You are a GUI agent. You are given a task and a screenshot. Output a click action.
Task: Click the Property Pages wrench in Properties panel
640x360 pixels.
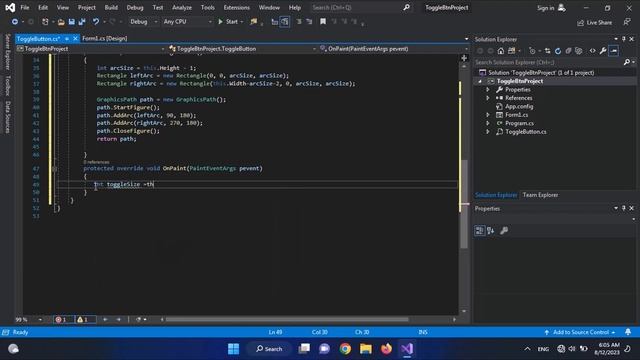[504, 231]
